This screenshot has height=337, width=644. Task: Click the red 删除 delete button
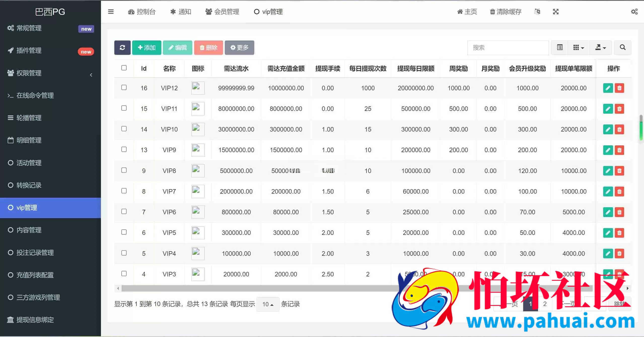pos(208,48)
